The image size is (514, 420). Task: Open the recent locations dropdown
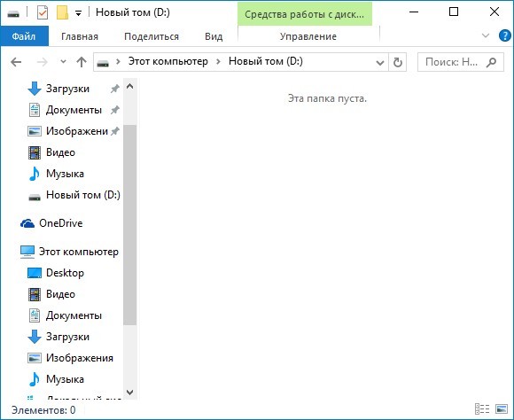[x=63, y=62]
